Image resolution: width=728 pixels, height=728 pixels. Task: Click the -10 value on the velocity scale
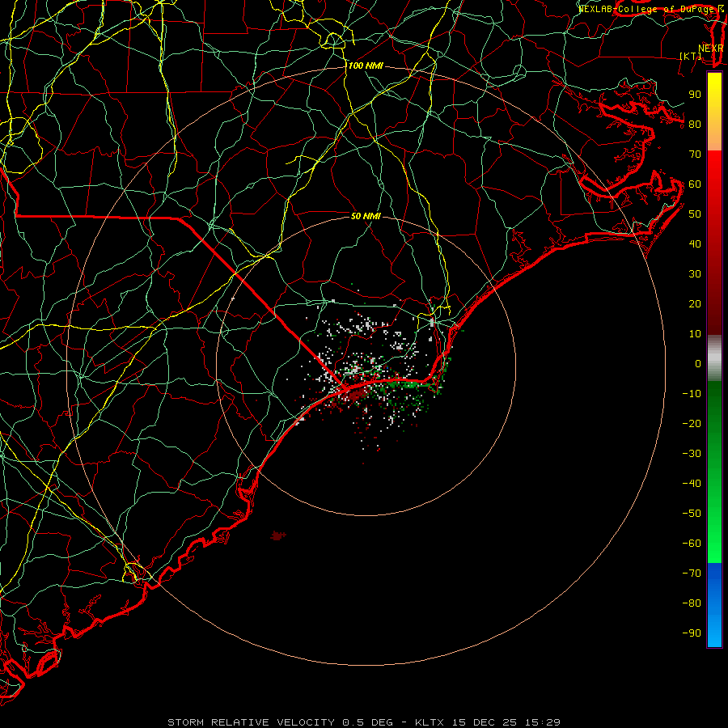click(x=692, y=394)
